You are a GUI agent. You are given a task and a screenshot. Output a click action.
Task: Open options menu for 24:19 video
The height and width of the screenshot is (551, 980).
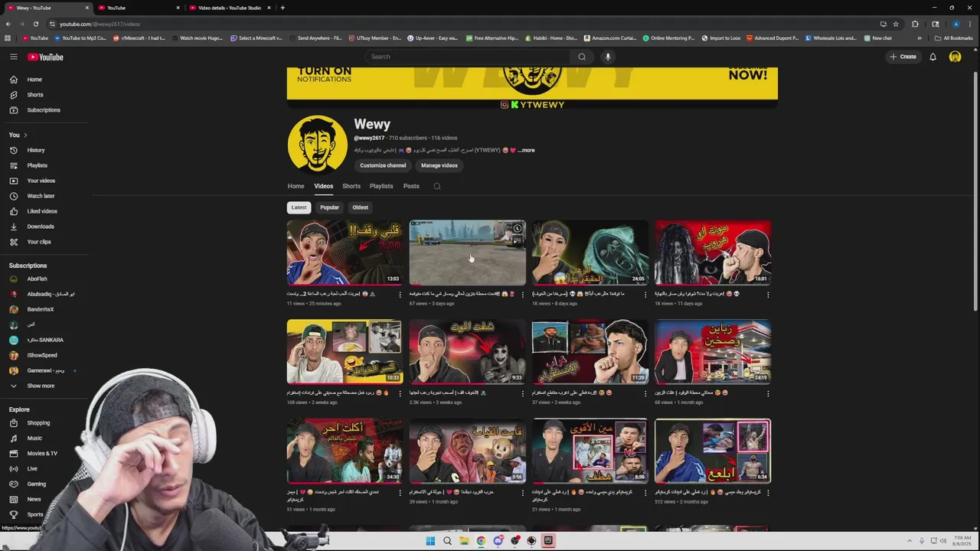767,393
